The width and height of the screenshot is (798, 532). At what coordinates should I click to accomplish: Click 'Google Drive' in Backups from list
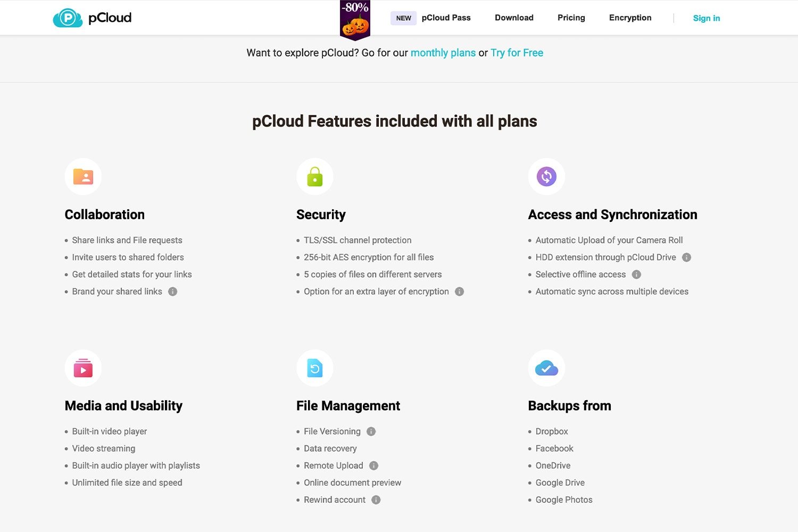(560, 483)
